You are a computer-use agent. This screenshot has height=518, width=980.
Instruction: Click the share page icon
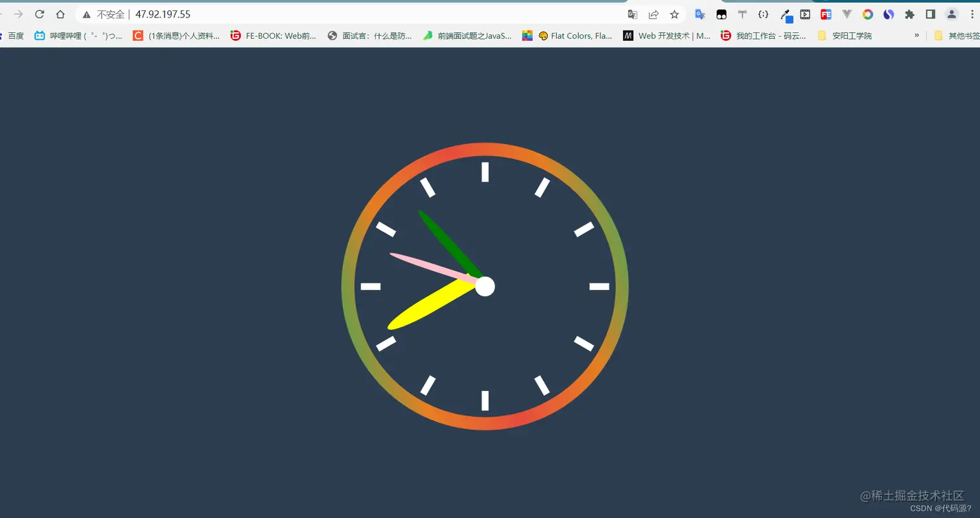click(653, 14)
